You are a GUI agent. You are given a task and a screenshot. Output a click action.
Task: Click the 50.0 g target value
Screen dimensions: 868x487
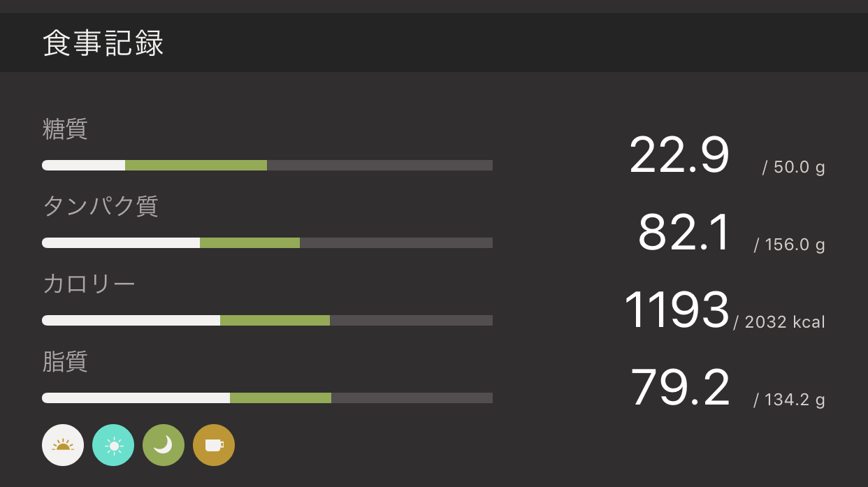(793, 168)
